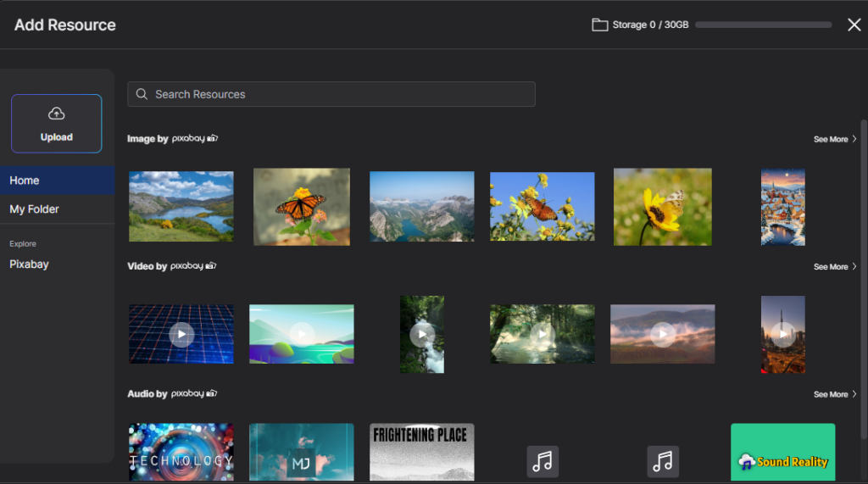Select the first music note audio track
868x484 pixels.
coord(542,461)
